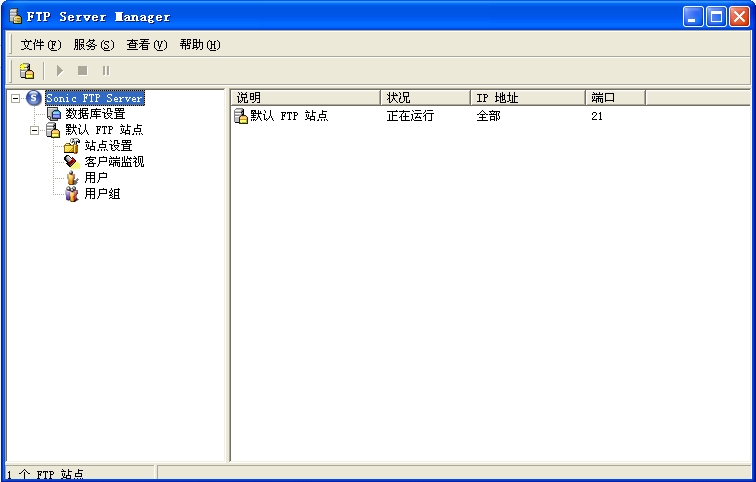Open 客户端监视 in the tree

(x=114, y=161)
